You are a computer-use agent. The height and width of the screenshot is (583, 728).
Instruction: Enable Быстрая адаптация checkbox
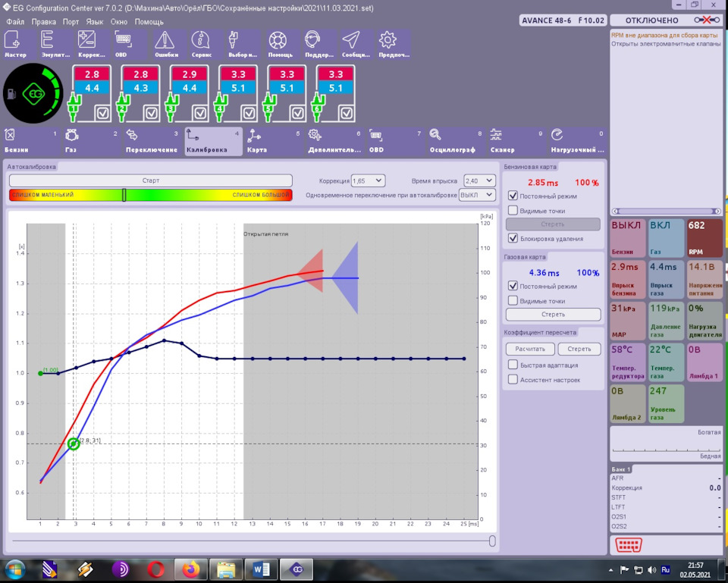[513, 365]
